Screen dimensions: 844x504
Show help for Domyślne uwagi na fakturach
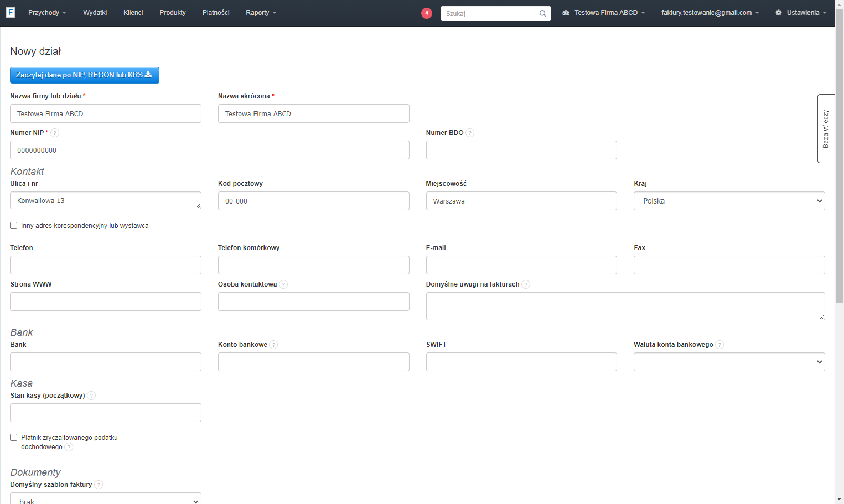pyautogui.click(x=526, y=284)
